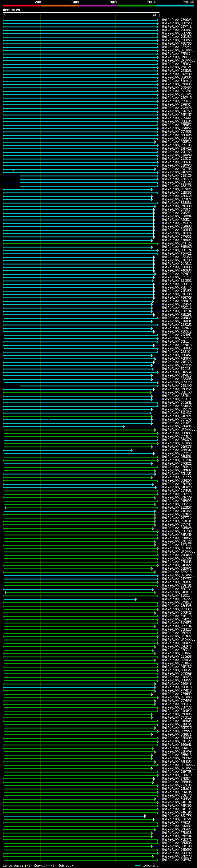Image resolution: width=197 pixels, height=868 pixels.
Task: Select the UniRef100_Q38J05 label
Action: [177, 386]
